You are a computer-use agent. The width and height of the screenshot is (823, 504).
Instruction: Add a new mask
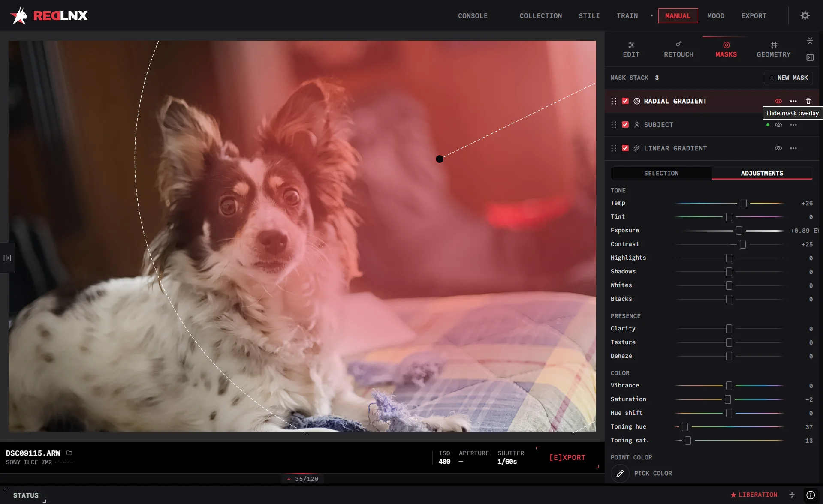tap(788, 78)
